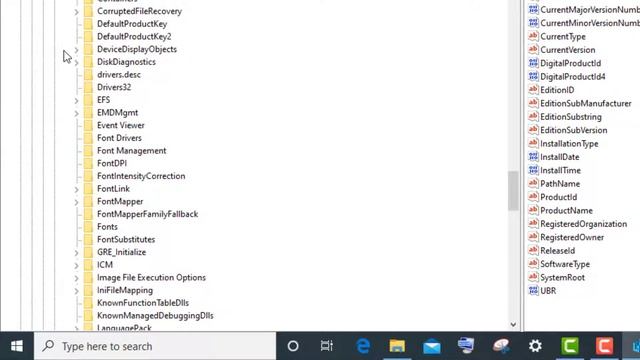Click the Fonts folder icon
Screen dimensions: 640x360
[x=88, y=227]
